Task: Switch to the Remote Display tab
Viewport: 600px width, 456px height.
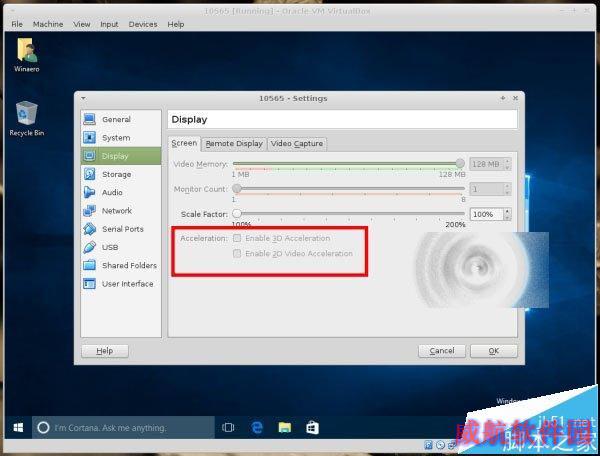Action: (x=234, y=144)
